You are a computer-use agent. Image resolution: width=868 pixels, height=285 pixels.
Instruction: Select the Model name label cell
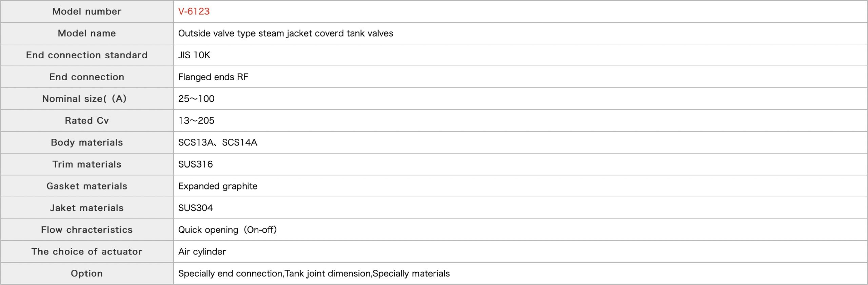[x=87, y=33]
